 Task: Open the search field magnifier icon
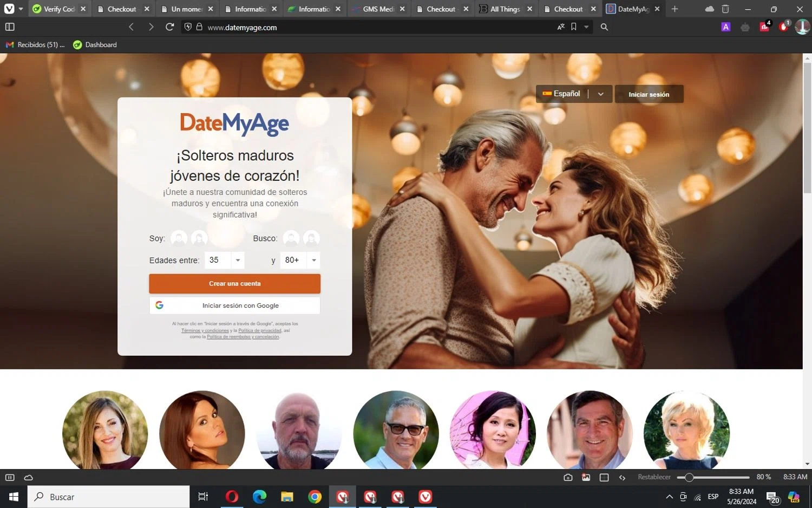coord(604,27)
